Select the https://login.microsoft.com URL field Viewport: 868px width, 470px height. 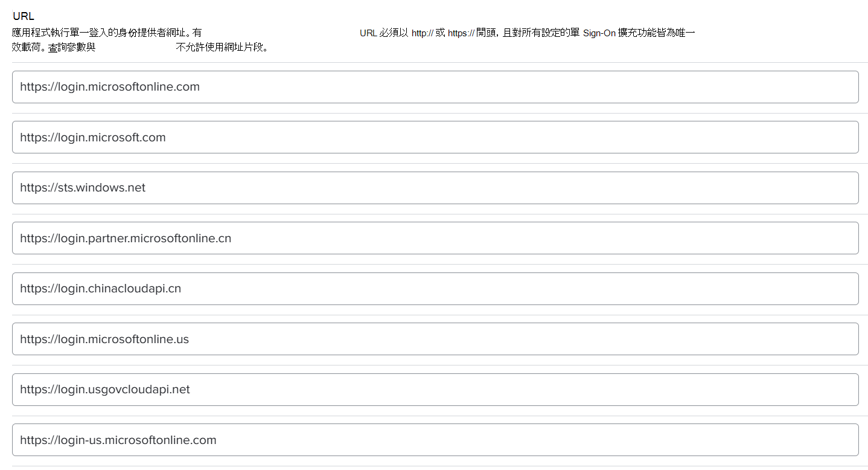pyautogui.click(x=435, y=137)
